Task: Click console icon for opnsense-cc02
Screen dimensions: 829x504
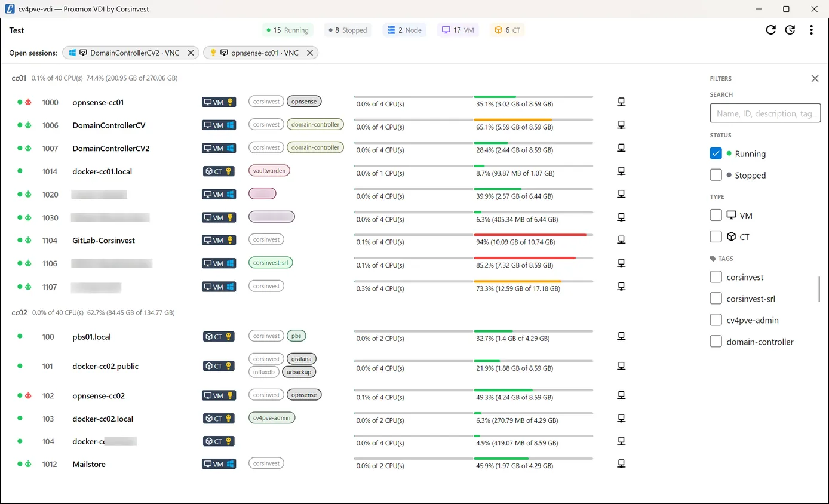Action: (621, 395)
